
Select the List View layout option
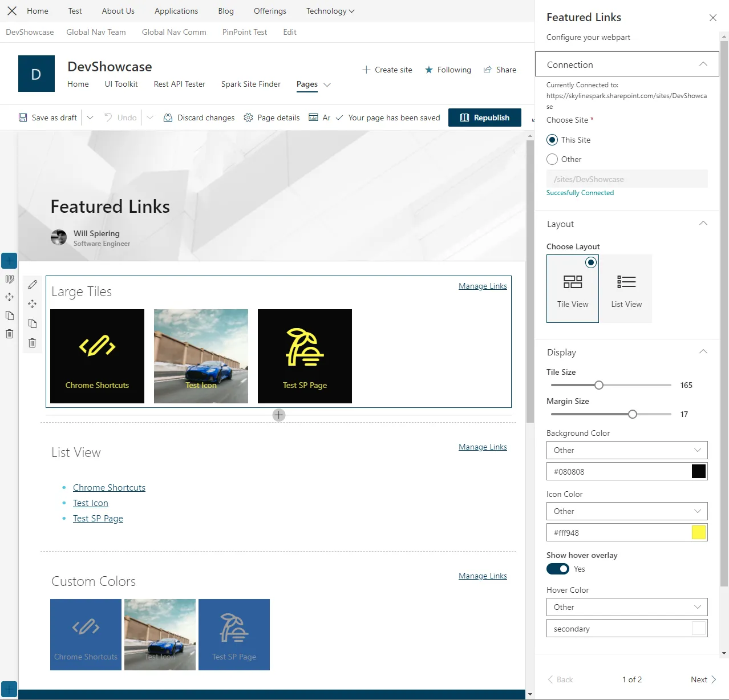(626, 289)
